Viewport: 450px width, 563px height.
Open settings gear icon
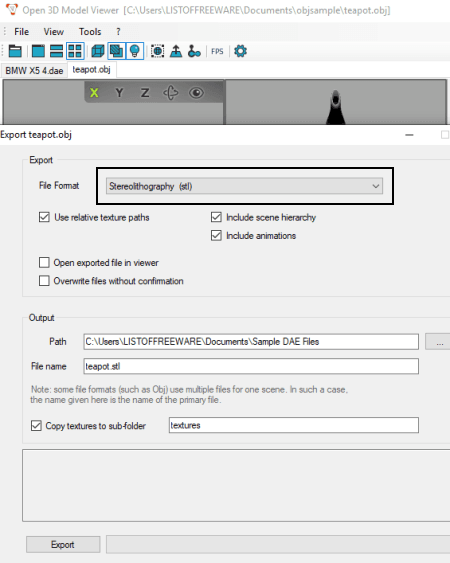click(241, 51)
